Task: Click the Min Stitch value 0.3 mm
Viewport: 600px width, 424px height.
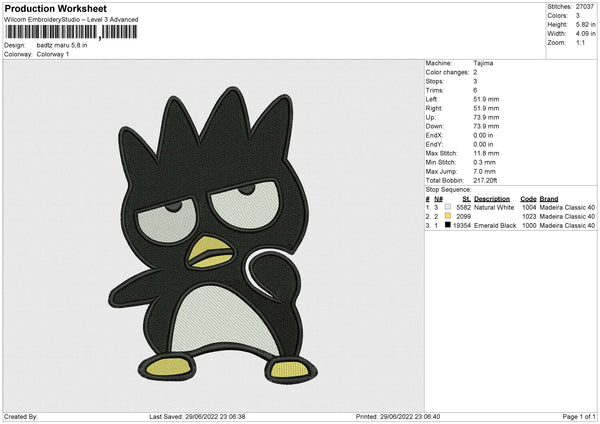Action: tap(484, 163)
